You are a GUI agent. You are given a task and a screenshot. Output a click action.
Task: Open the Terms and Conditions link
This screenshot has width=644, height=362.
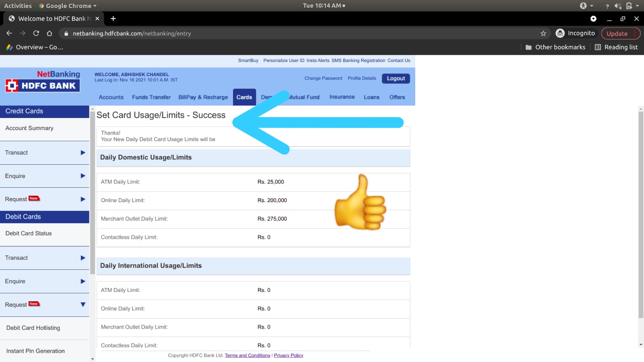click(247, 355)
